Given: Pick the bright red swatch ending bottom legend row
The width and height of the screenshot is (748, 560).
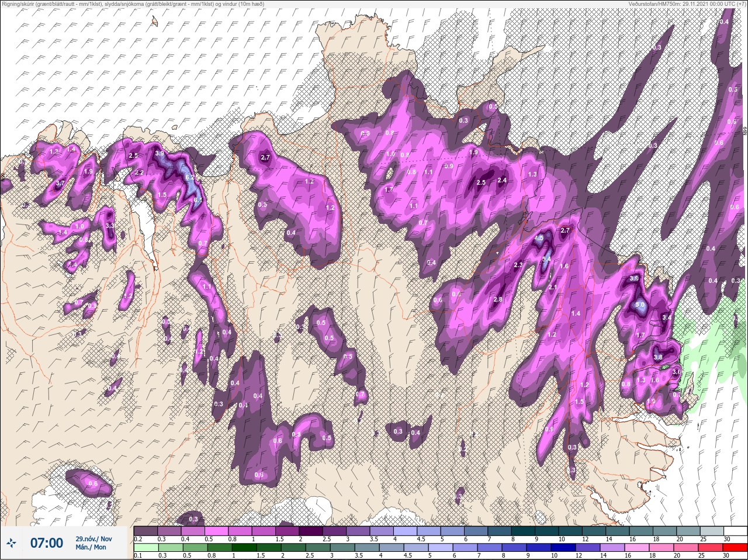Looking at the screenshot, I should (x=735, y=547).
